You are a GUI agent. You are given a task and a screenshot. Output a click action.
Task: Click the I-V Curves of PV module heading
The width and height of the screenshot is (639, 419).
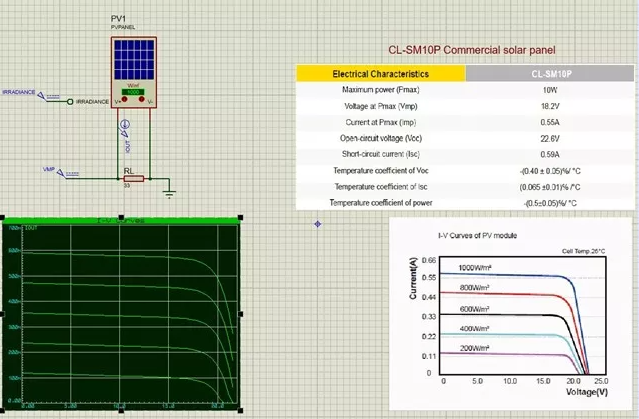click(477, 236)
